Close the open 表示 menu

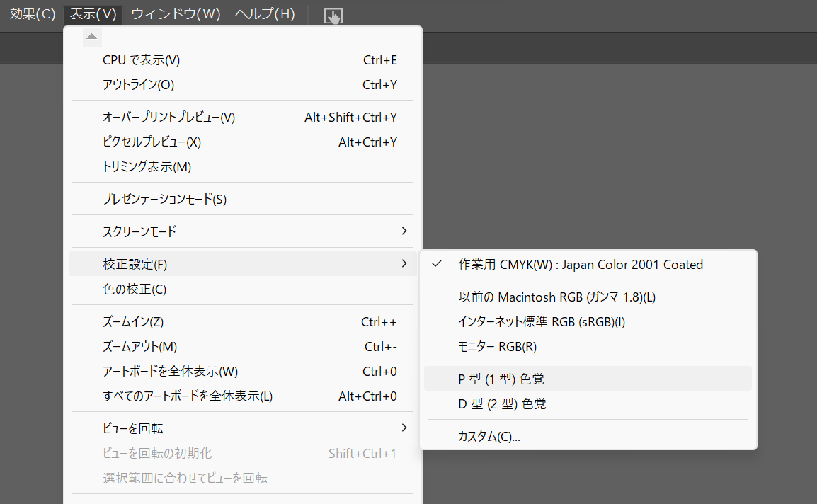pos(93,14)
